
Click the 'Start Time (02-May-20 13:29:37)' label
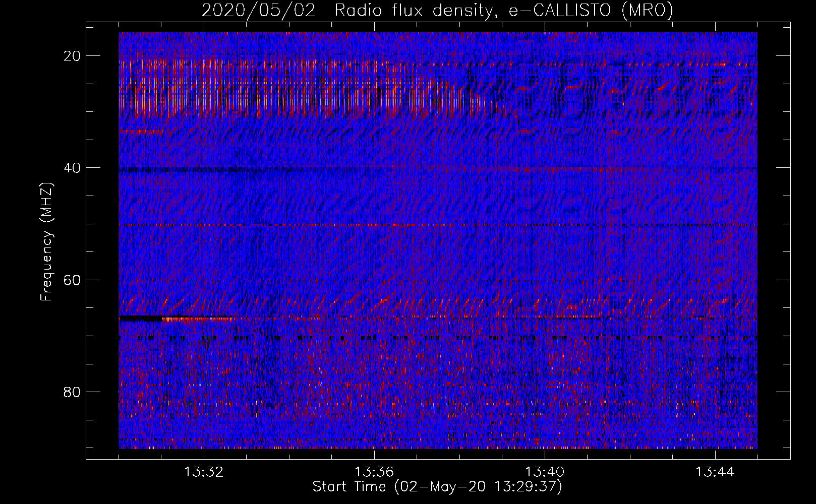(x=437, y=487)
